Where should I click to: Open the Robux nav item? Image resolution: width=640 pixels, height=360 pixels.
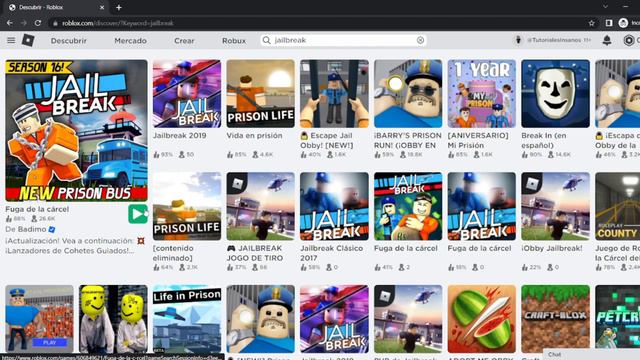(x=234, y=40)
